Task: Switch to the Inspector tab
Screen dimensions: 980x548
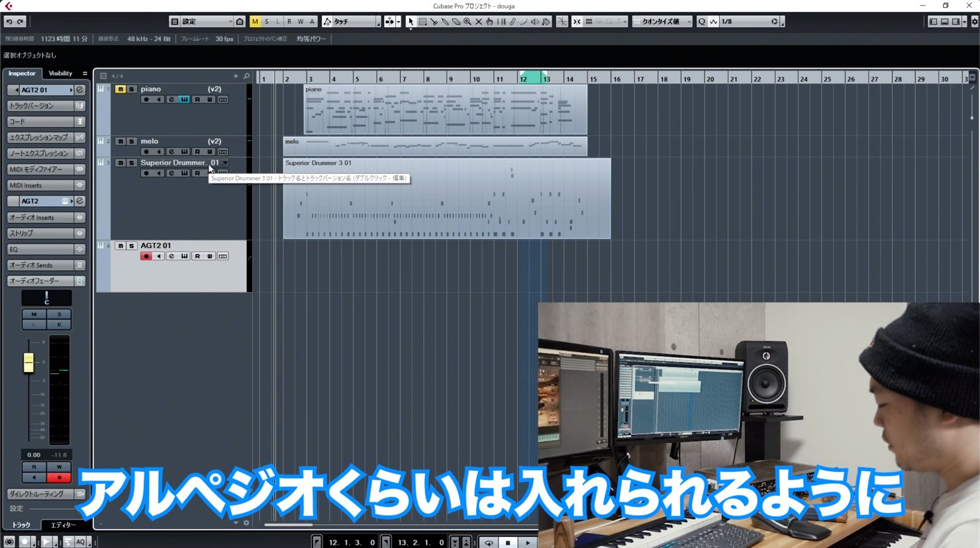Action: click(x=22, y=73)
